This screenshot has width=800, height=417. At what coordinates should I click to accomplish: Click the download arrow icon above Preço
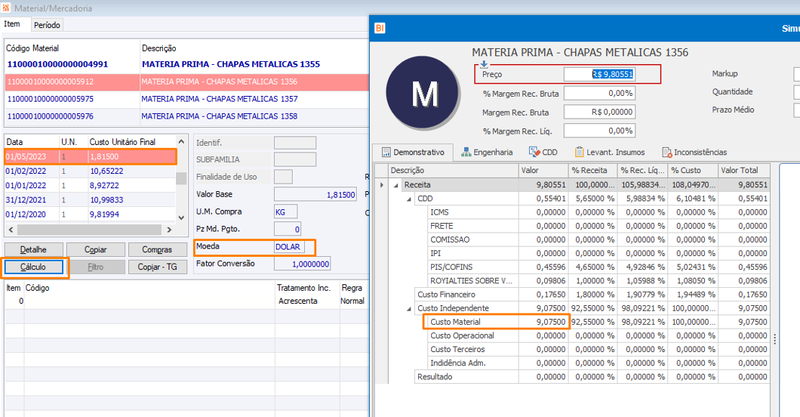[x=484, y=64]
